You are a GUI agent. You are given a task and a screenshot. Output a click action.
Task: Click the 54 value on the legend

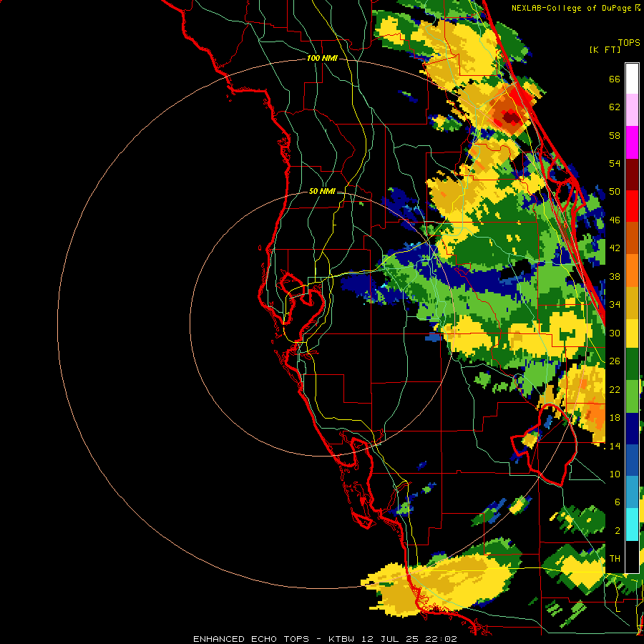pos(615,164)
